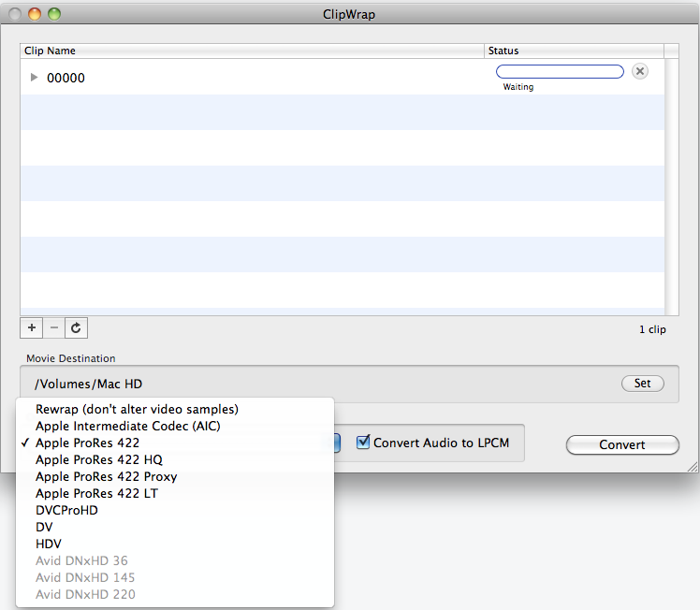Viewport: 700px width, 610px height.
Task: Toggle Convert Audio to LPCM checkbox
Action: pyautogui.click(x=363, y=442)
